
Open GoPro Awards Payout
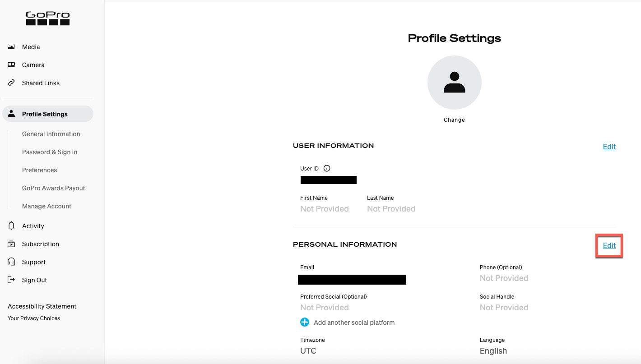click(54, 188)
